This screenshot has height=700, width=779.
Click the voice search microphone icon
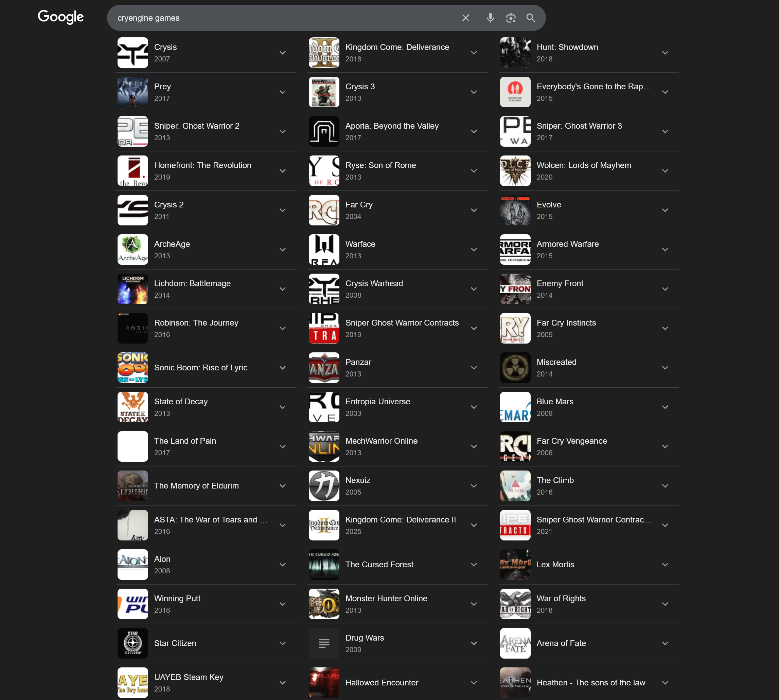[490, 18]
